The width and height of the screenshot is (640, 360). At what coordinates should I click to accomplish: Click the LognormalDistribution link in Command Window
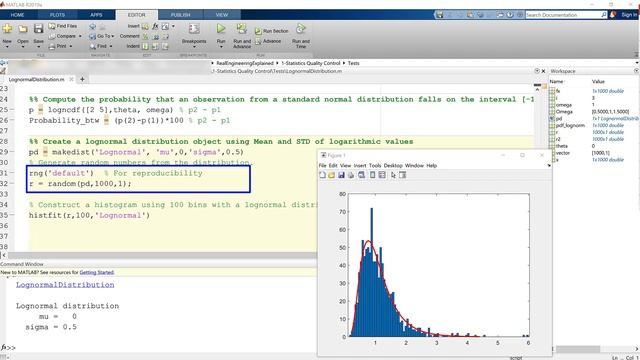(x=65, y=285)
